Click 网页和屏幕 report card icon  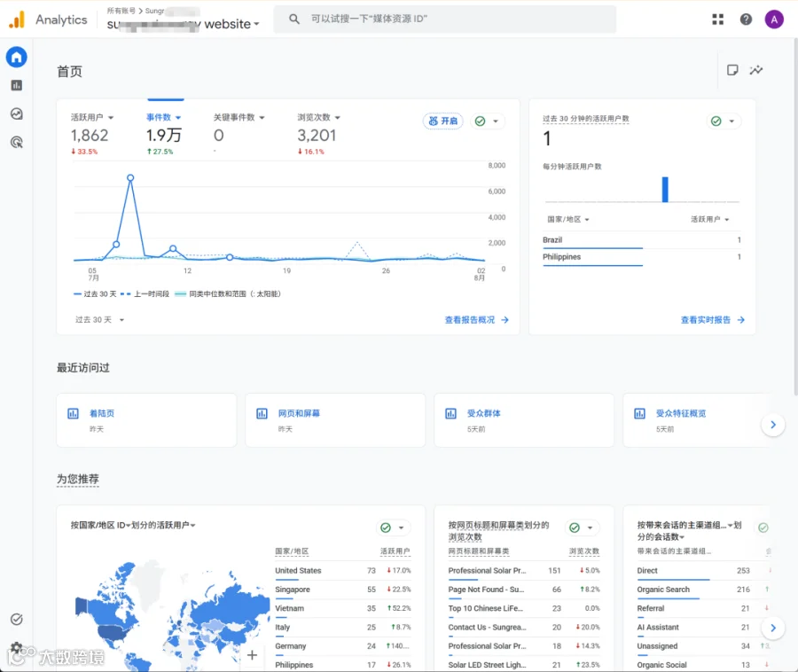pyautogui.click(x=262, y=414)
